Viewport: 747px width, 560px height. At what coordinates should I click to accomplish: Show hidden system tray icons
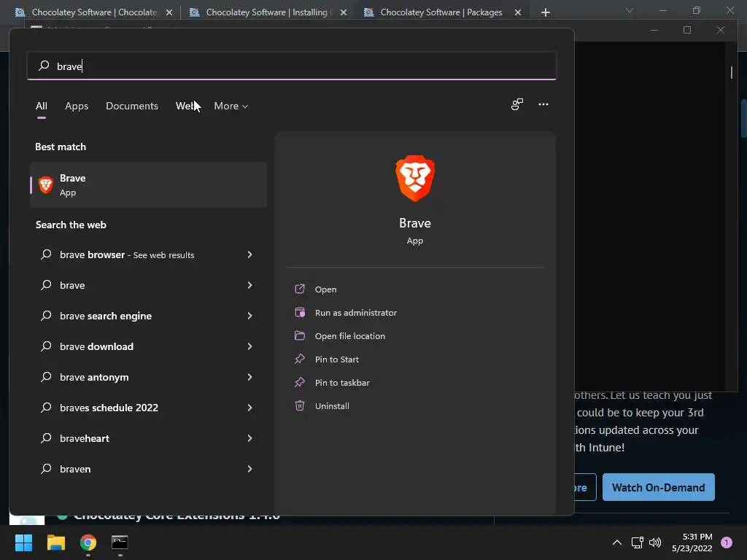(617, 542)
